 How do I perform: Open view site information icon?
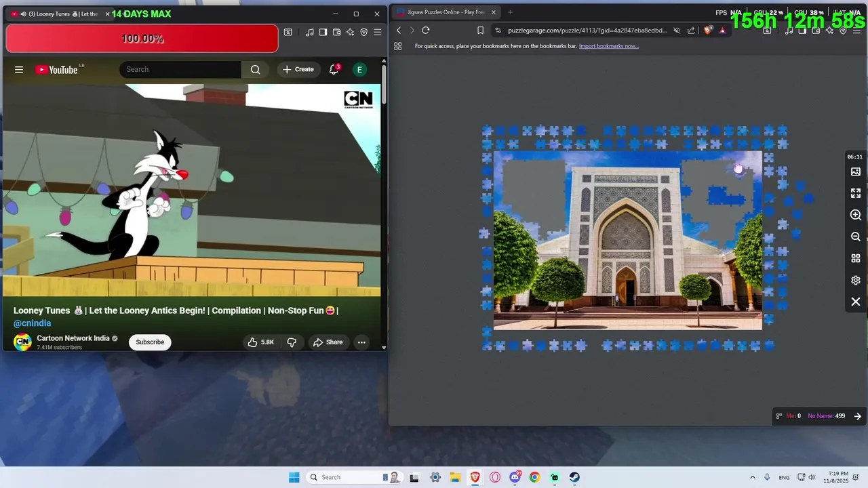(498, 30)
